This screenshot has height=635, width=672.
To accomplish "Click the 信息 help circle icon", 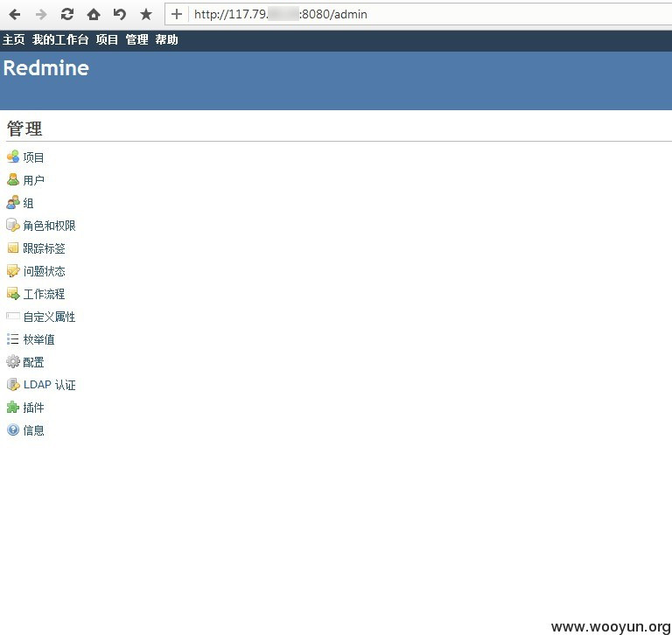I will [x=13, y=429].
